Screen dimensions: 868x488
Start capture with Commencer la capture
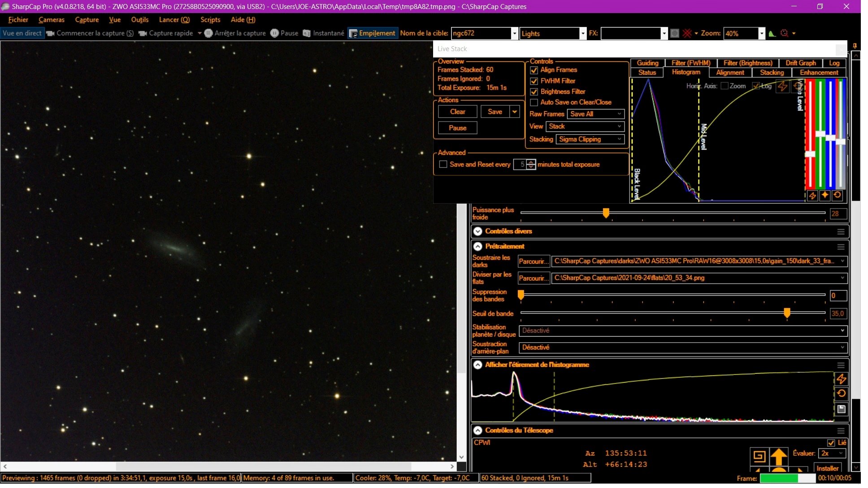click(x=90, y=33)
